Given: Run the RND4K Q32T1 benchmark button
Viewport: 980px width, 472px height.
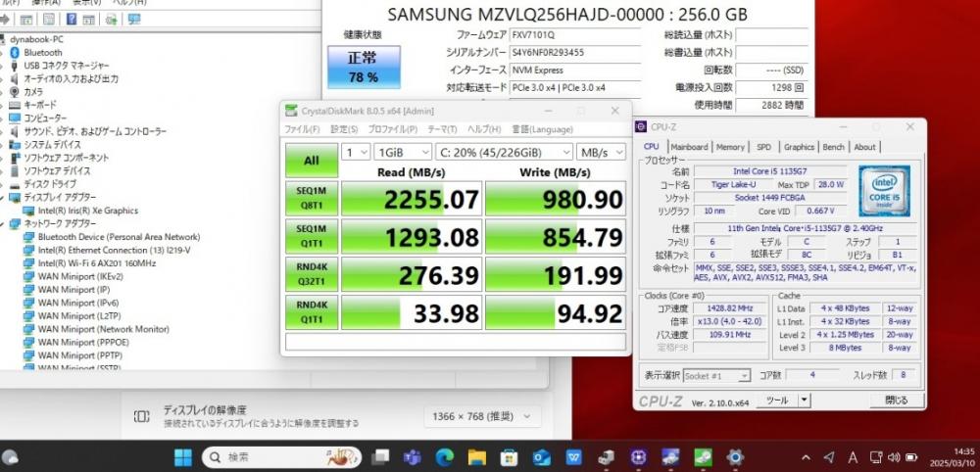Looking at the screenshot, I should point(312,274).
